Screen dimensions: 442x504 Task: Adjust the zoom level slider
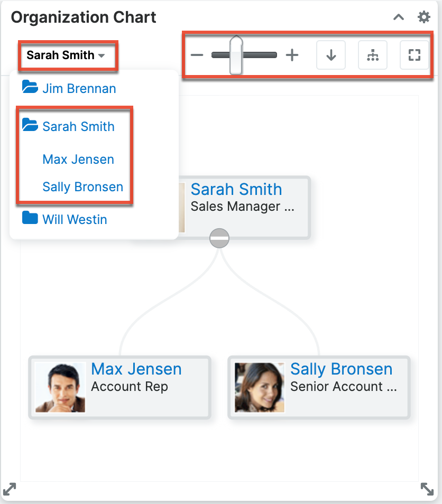(236, 54)
